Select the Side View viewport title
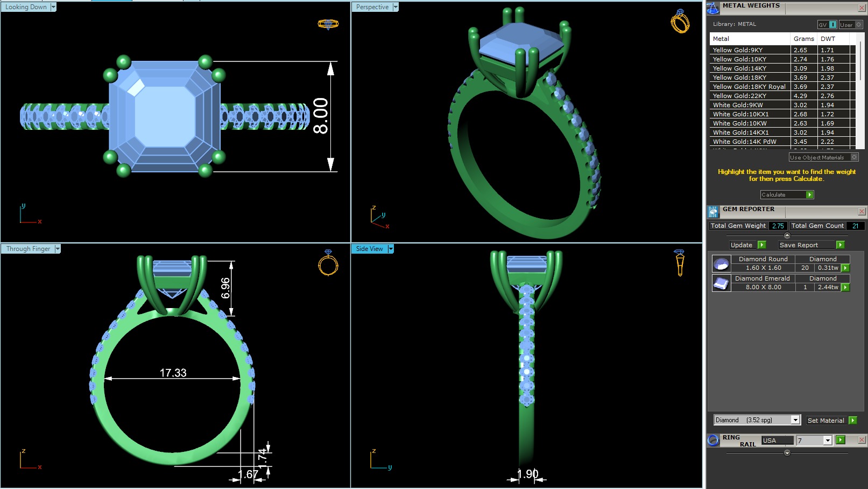The image size is (868, 489). coord(369,249)
